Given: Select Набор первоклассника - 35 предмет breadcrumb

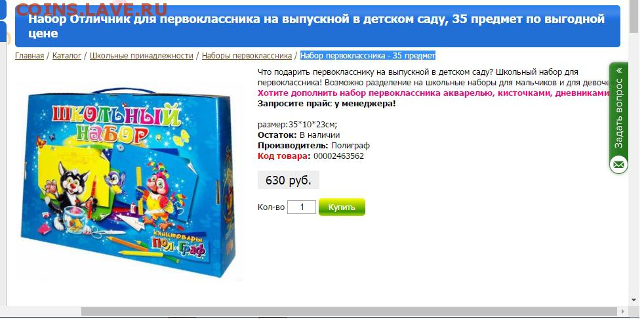Looking at the screenshot, I should [368, 56].
